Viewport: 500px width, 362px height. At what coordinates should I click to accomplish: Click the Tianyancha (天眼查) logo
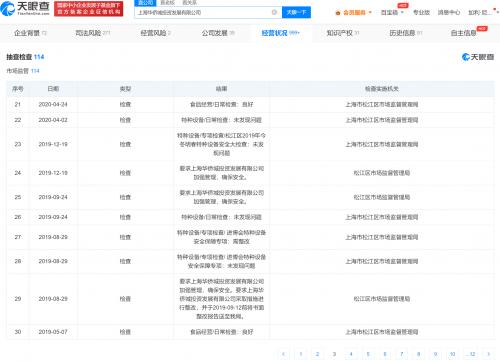(25, 8)
